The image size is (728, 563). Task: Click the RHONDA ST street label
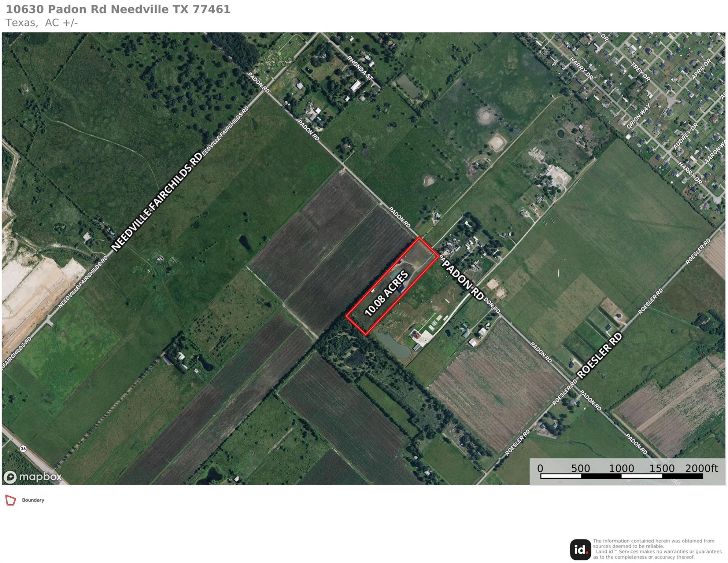359,68
